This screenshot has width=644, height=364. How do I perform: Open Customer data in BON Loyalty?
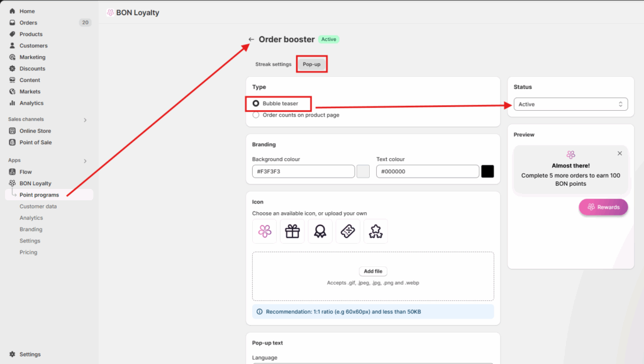pos(38,207)
